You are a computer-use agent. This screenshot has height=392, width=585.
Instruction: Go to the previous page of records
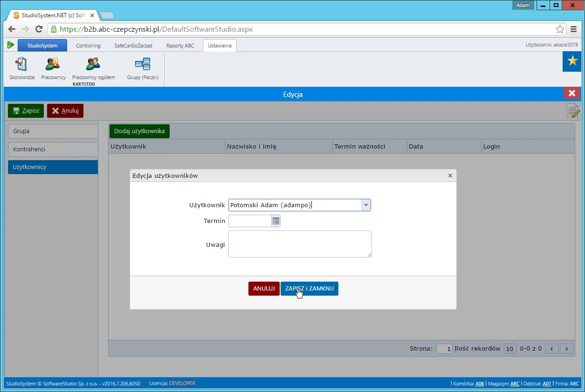(551, 349)
